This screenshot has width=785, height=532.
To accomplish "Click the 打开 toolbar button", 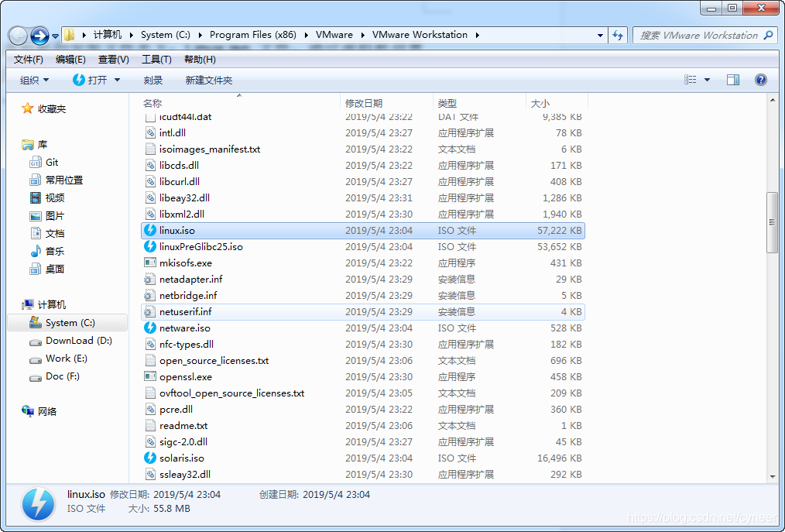I will (x=90, y=81).
